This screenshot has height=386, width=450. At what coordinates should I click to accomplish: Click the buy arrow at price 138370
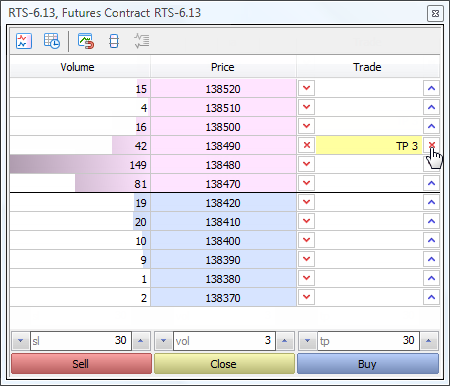click(431, 297)
